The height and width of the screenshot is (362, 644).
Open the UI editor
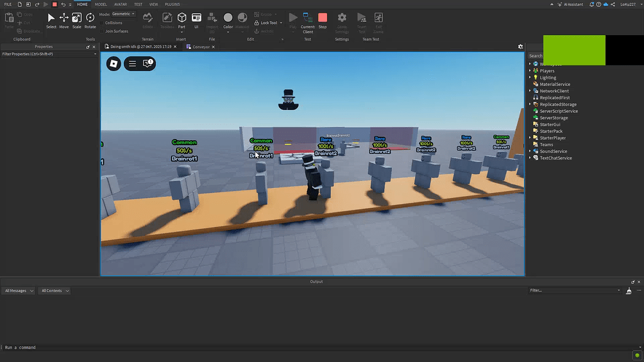pyautogui.click(x=196, y=19)
